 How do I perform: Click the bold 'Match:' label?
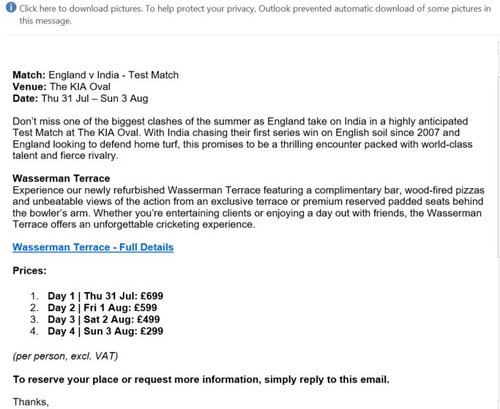[x=29, y=75]
